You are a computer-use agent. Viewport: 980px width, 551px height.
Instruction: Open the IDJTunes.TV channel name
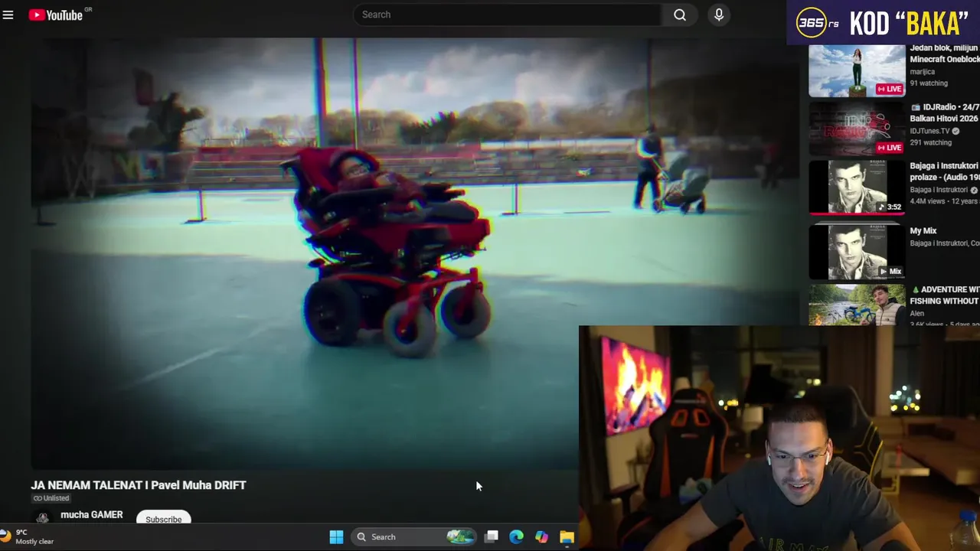pos(929,131)
